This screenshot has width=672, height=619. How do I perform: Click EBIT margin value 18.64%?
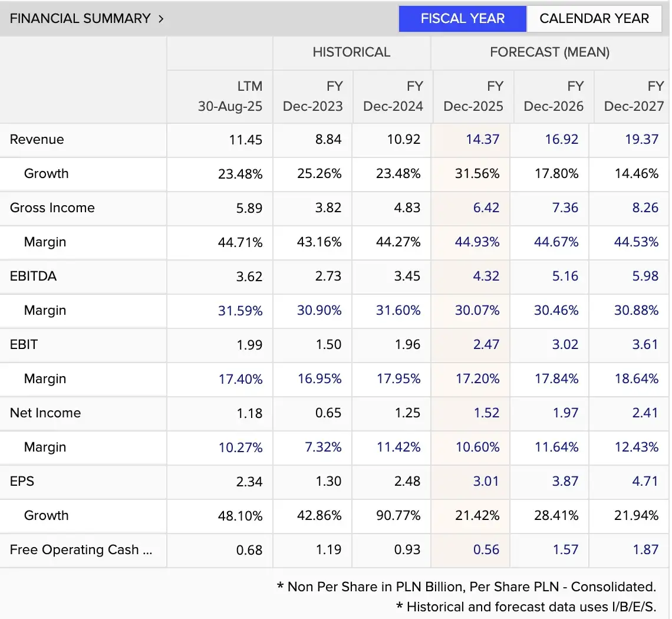[x=637, y=379]
